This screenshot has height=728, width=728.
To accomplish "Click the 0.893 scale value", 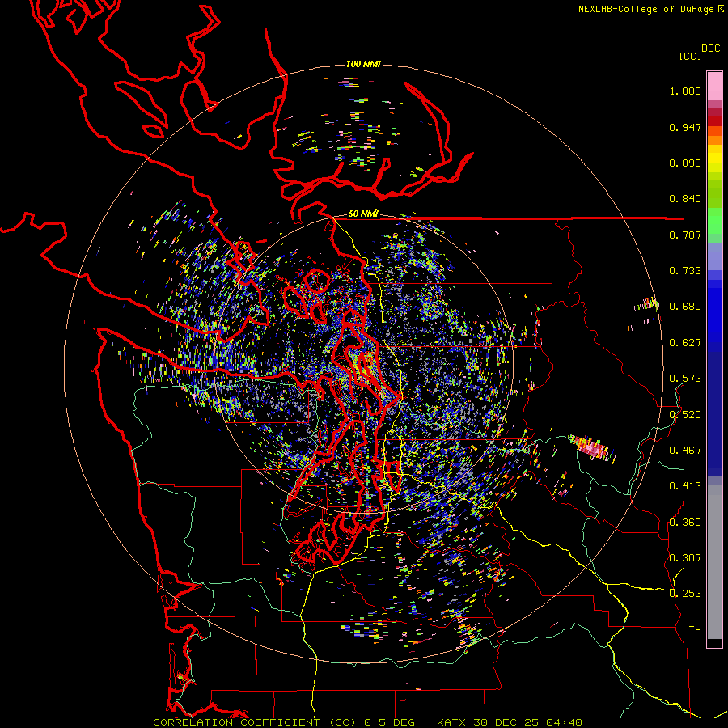I will click(x=685, y=163).
